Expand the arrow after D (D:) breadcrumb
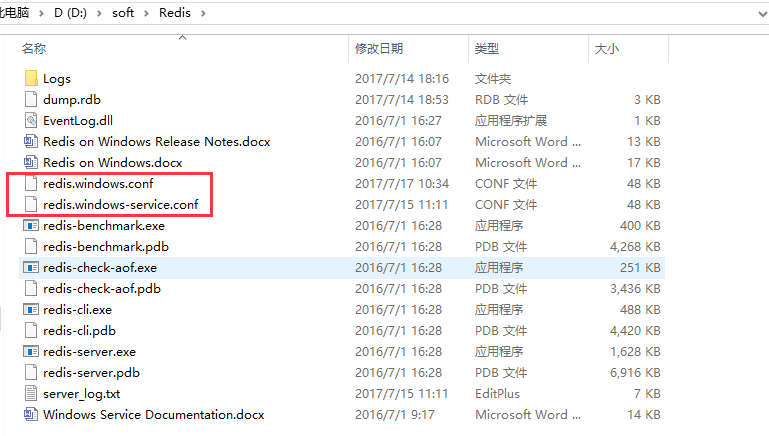769x436 pixels. point(100,13)
